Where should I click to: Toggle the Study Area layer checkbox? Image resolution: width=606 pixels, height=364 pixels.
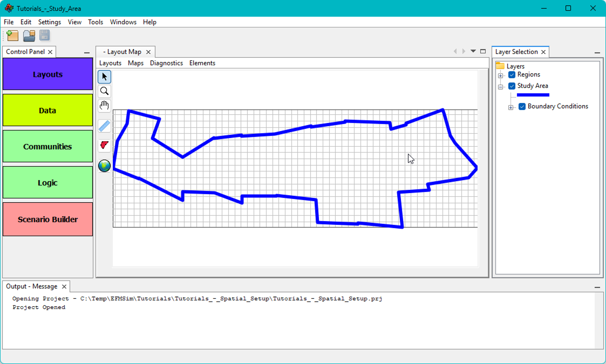[512, 86]
